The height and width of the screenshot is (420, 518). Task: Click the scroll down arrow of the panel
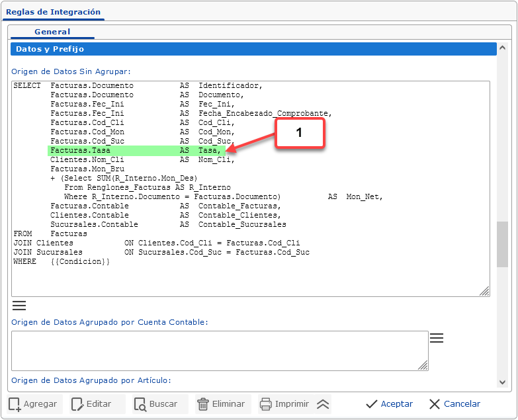coord(503,382)
